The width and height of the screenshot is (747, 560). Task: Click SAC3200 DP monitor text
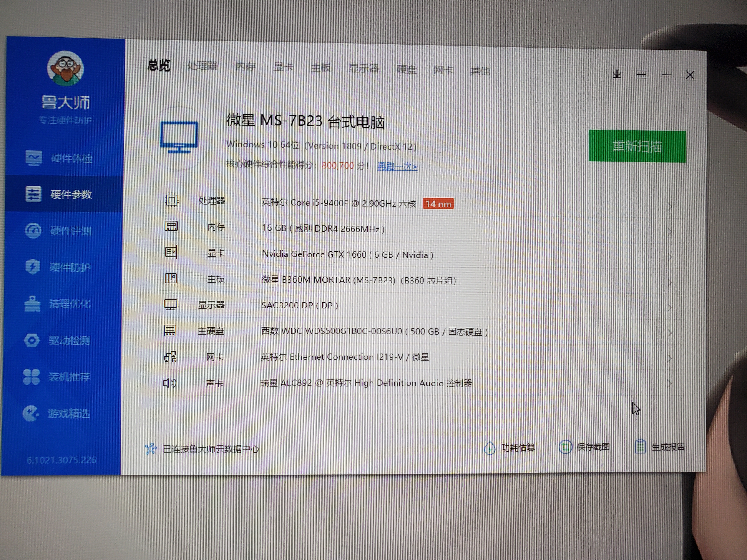pos(300,305)
